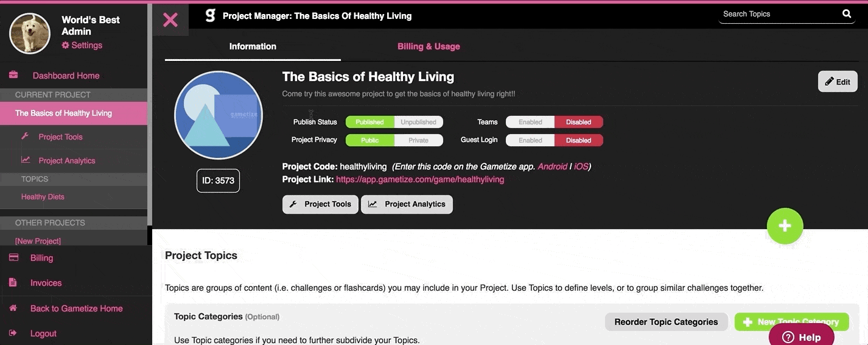This screenshot has width=868, height=345.
Task: Open Settings with the gear icon
Action: coord(66,46)
